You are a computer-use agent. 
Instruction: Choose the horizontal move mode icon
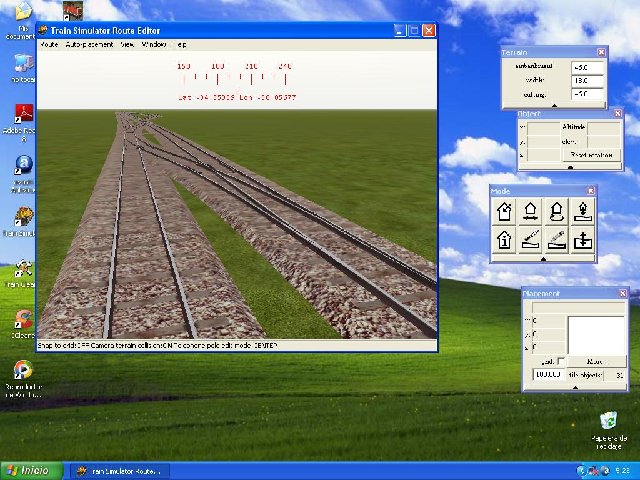pyautogui.click(x=531, y=210)
